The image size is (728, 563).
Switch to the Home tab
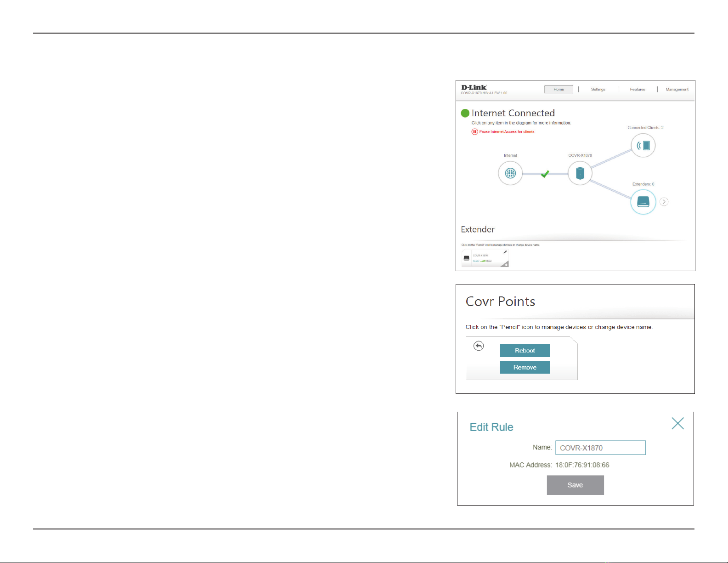pyautogui.click(x=559, y=89)
